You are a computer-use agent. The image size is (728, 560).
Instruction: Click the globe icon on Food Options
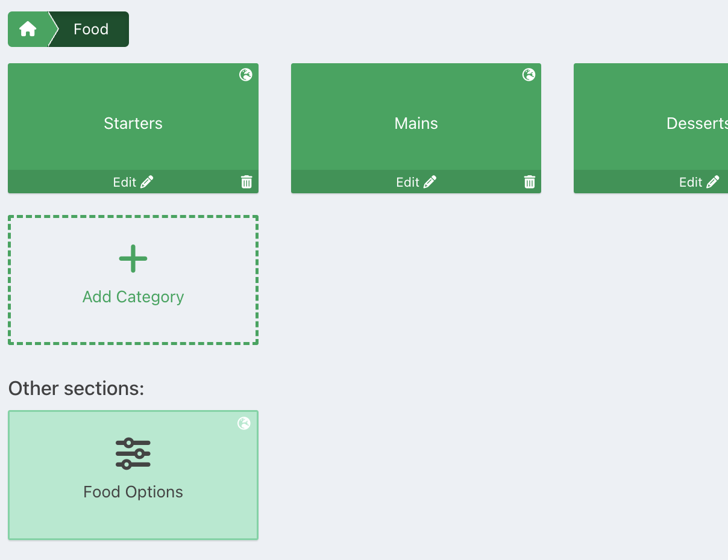coord(244,423)
